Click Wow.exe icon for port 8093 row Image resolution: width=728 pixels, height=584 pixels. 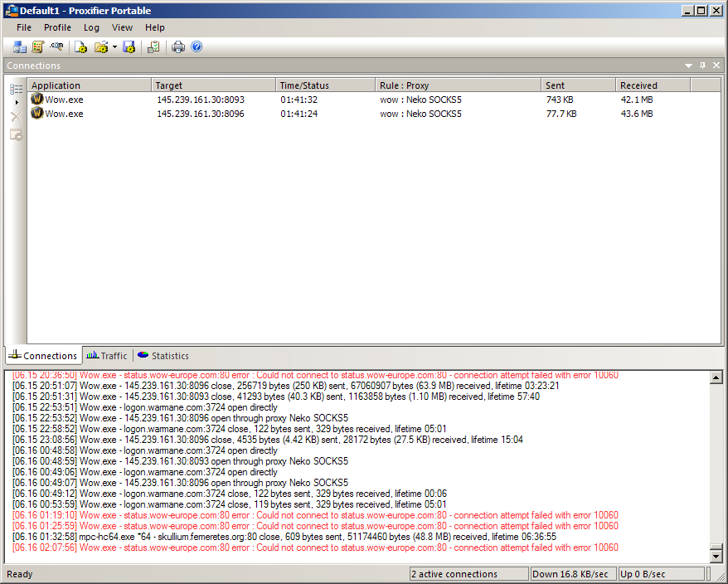pos(37,99)
